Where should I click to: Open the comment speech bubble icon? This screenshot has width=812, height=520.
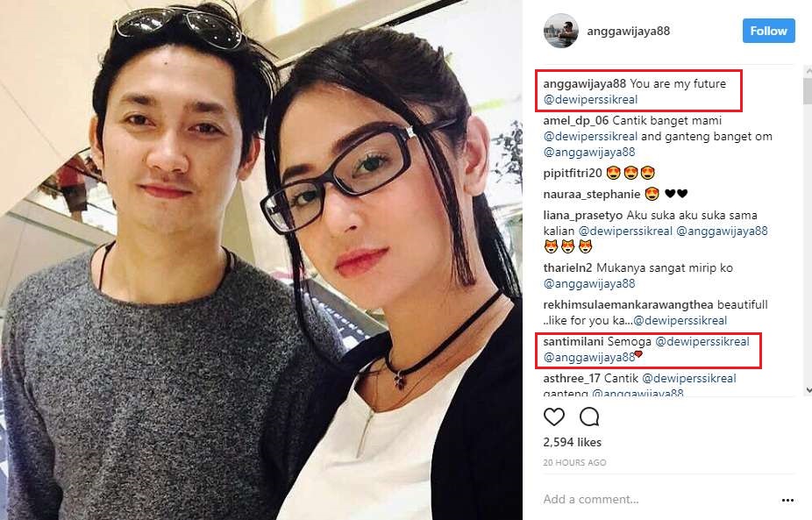coord(589,417)
